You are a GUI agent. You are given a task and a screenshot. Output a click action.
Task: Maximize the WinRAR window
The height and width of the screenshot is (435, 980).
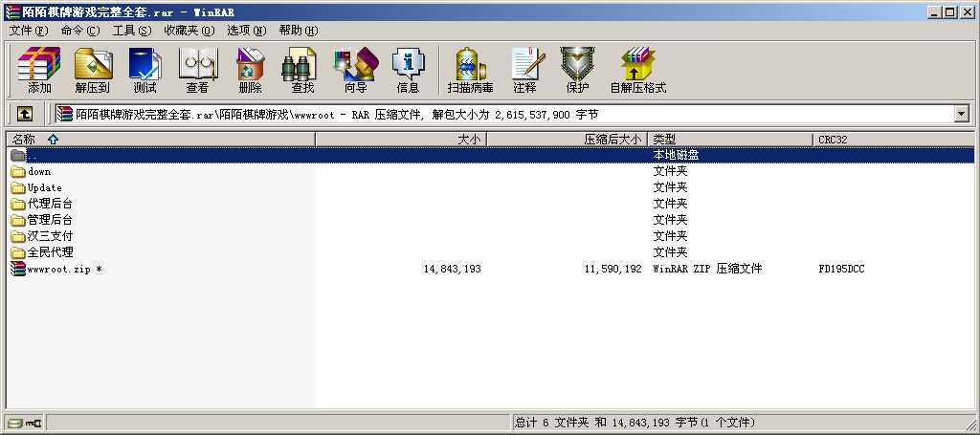coord(949,11)
